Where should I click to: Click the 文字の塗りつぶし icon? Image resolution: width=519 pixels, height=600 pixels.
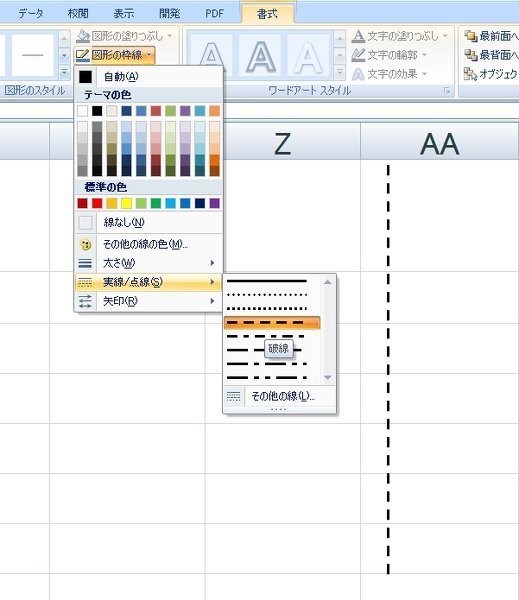click(x=358, y=36)
